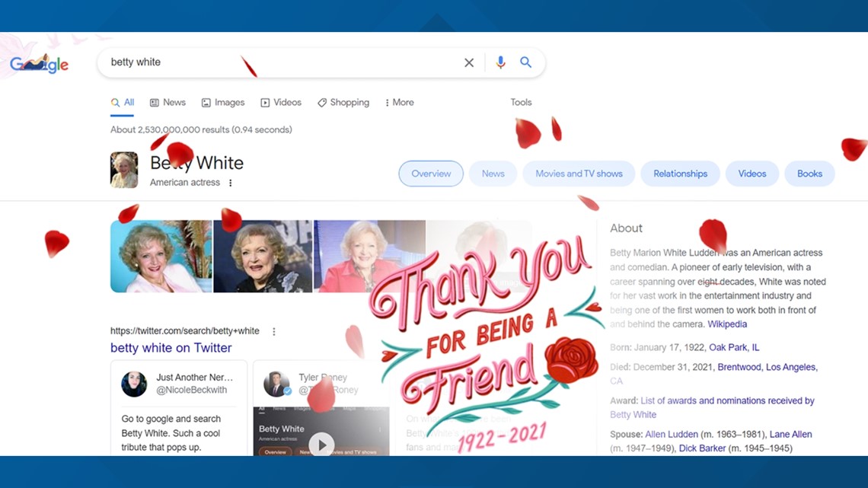Open the Dick Barker link
This screenshot has height=488, width=868.
[702, 448]
